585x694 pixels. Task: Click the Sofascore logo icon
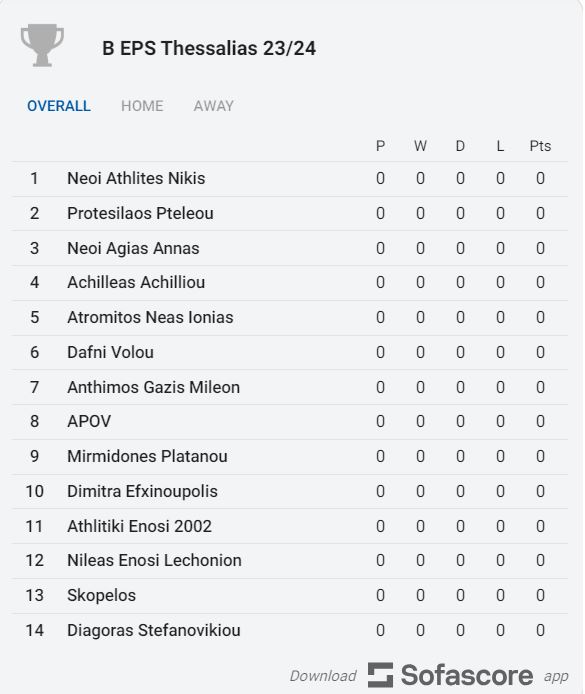point(380,675)
